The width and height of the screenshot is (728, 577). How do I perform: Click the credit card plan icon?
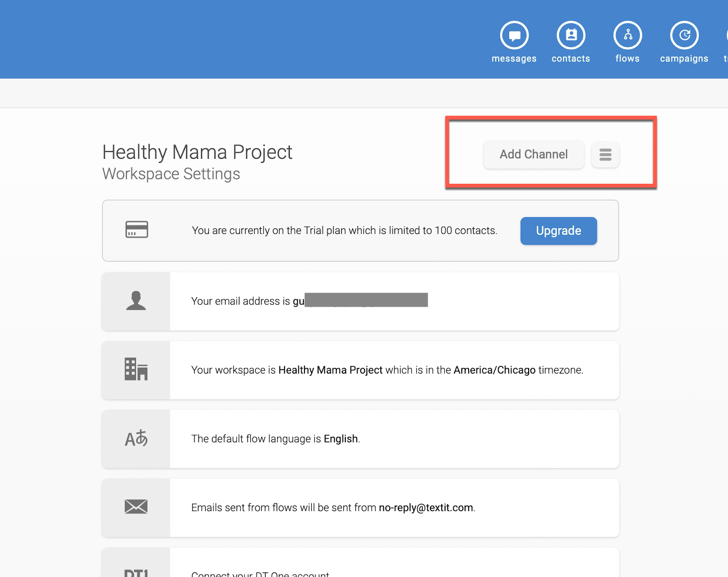tap(137, 229)
